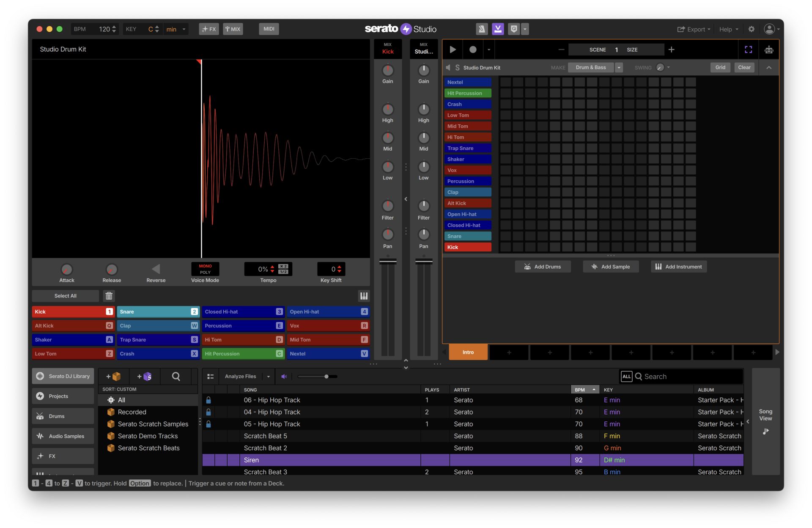The image size is (812, 528).
Task: Toggle Mono/Poly voice mode
Action: [x=205, y=269]
